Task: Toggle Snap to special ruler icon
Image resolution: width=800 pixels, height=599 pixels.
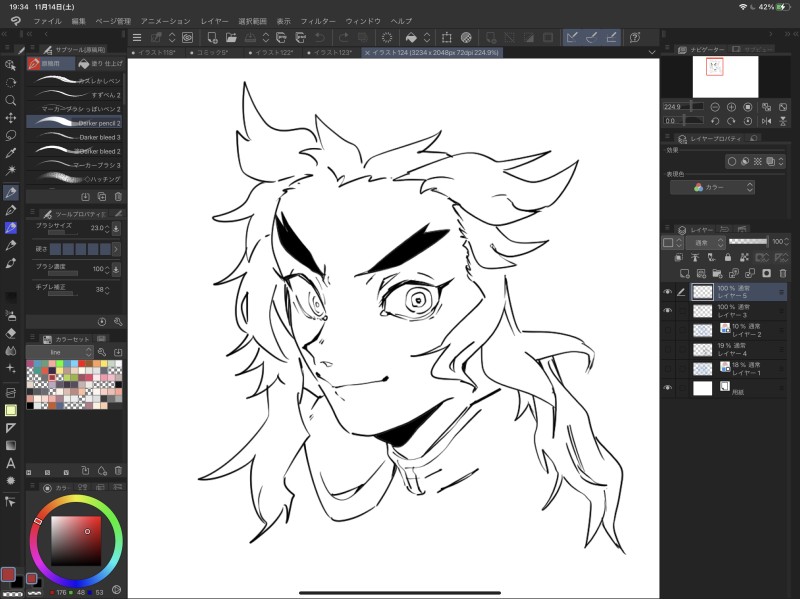Action: point(592,37)
